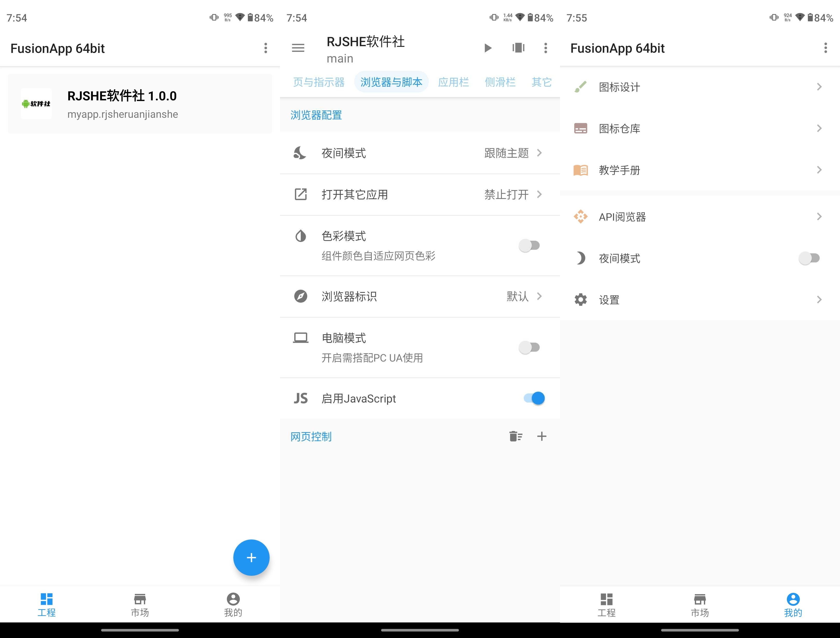This screenshot has width=840, height=638.
Task: Open the RJSHE软件社 1.0.0 project card
Action: coord(140,104)
